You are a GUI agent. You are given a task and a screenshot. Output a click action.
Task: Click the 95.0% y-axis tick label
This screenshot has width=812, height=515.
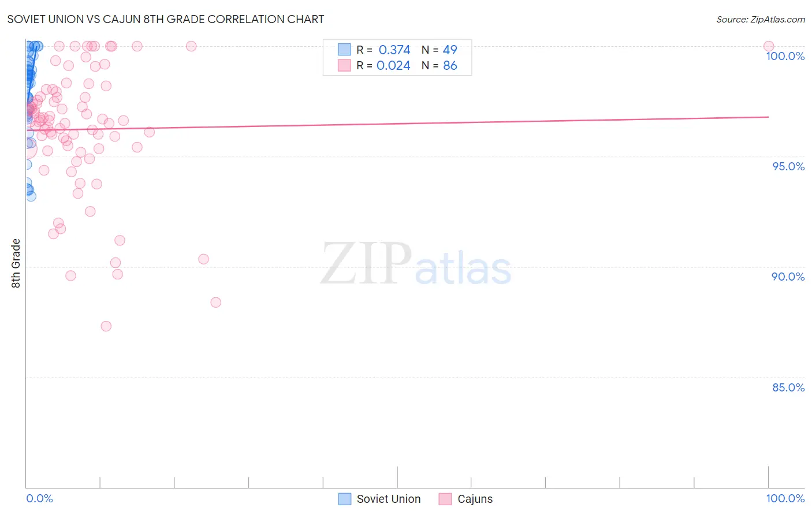click(788, 166)
